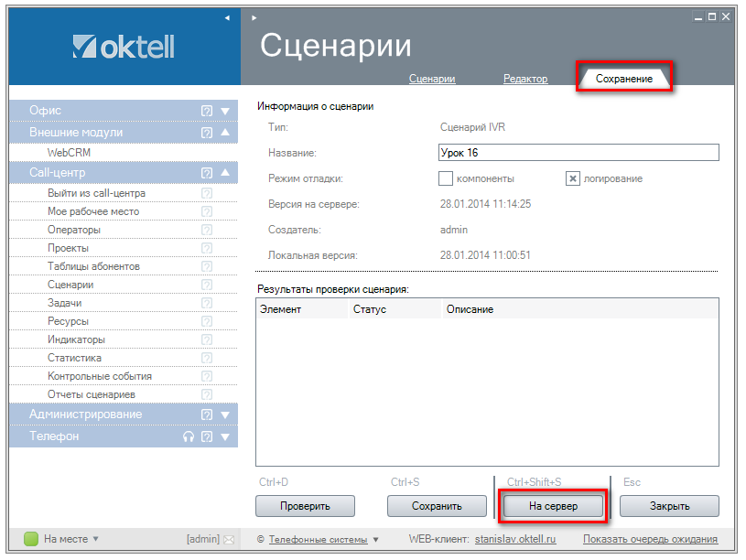The image size is (746, 560).
Task: Click help icon for Администрирование section
Action: [207, 415]
